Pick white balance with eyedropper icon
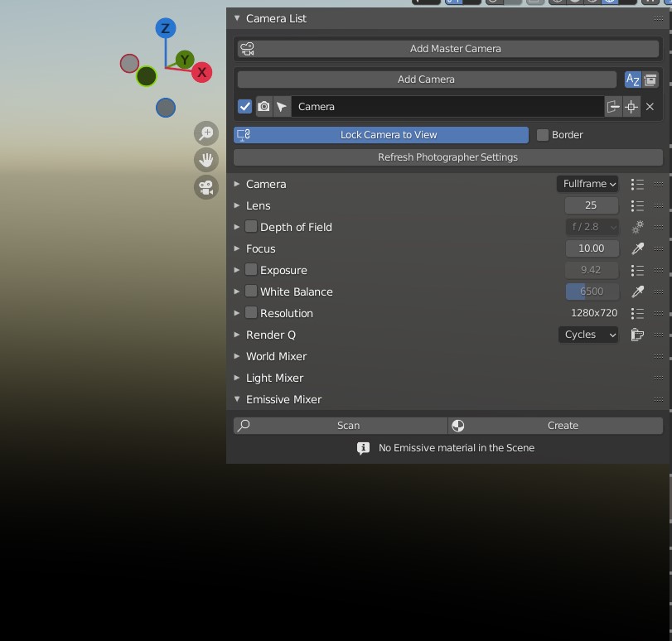 637,292
